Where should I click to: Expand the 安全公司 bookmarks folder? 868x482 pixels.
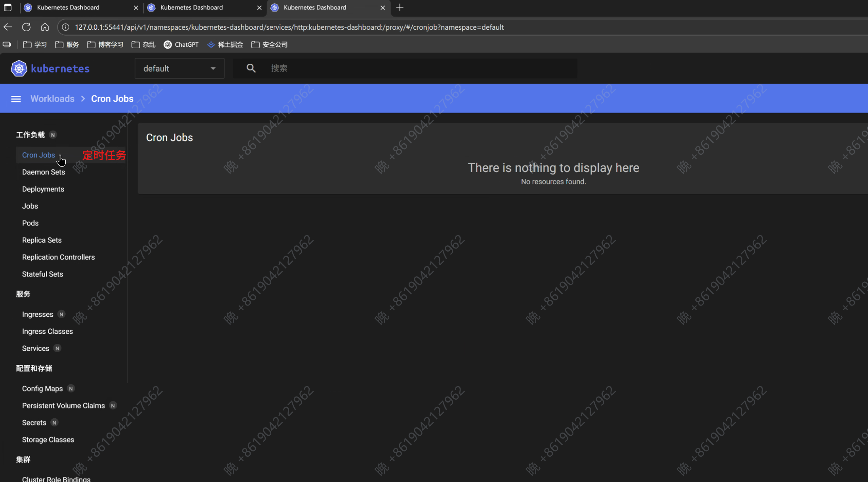coord(270,45)
